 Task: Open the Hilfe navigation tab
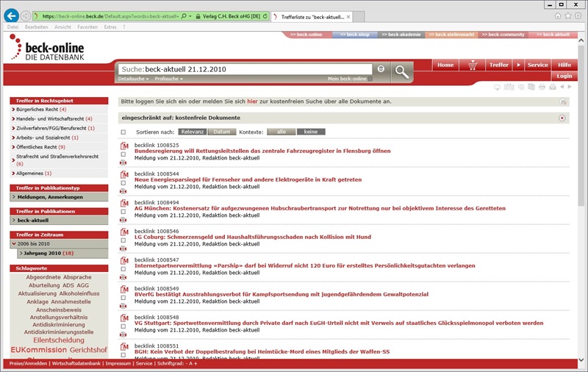pyautogui.click(x=564, y=65)
